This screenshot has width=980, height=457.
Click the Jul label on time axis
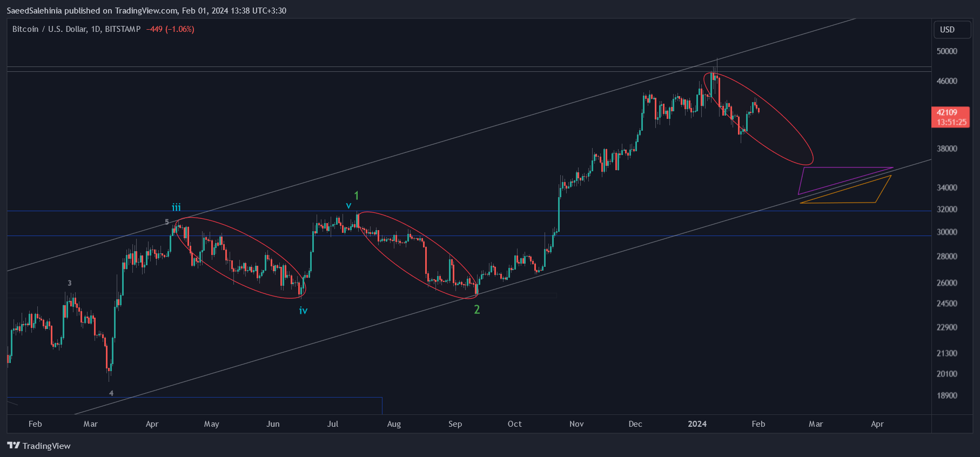tap(333, 424)
